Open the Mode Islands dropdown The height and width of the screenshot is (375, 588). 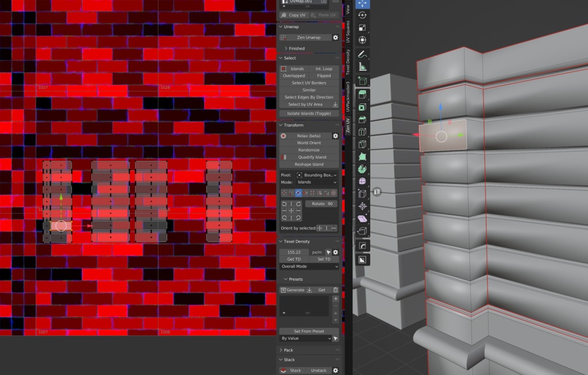point(316,182)
